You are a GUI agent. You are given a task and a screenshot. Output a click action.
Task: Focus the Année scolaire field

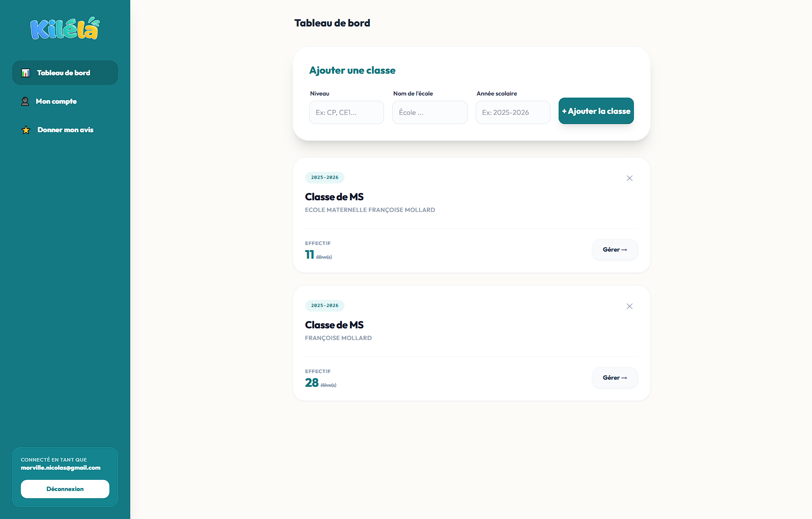tap(513, 112)
